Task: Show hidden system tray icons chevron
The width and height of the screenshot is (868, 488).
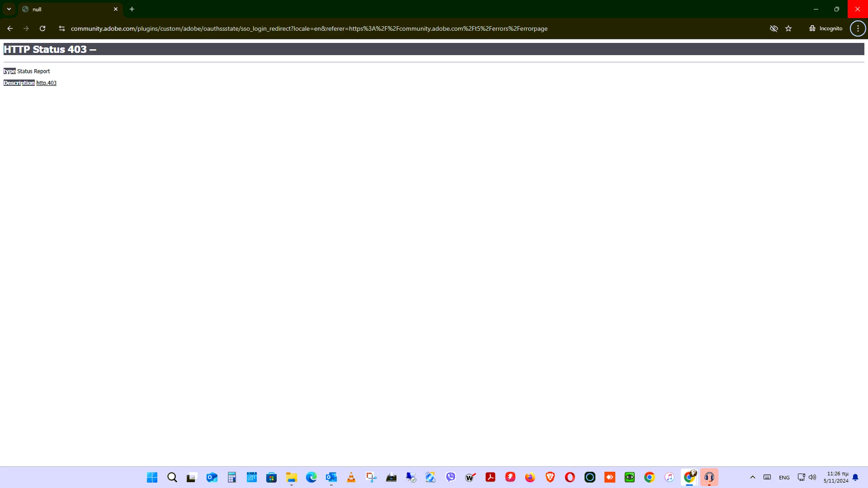Action: point(753,477)
